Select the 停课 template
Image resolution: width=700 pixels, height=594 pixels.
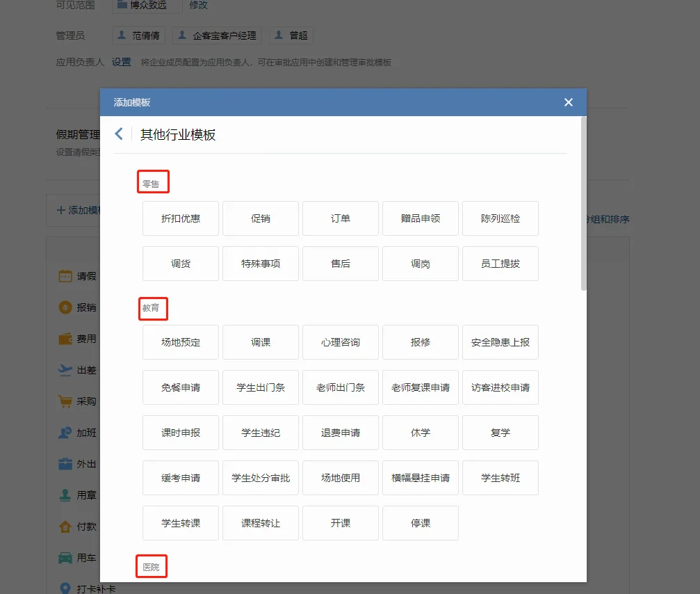coord(421,522)
